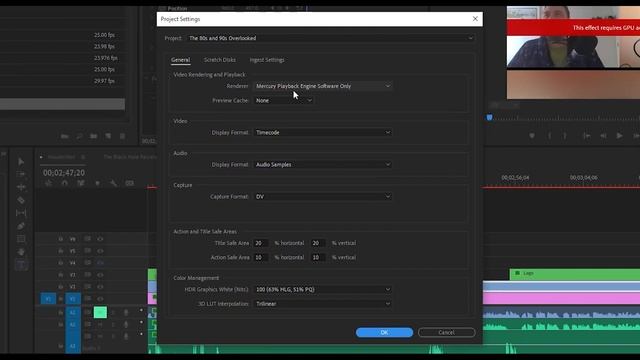Click Cancel in Project Settings
Viewport: 640px width, 360px height.
447,332
